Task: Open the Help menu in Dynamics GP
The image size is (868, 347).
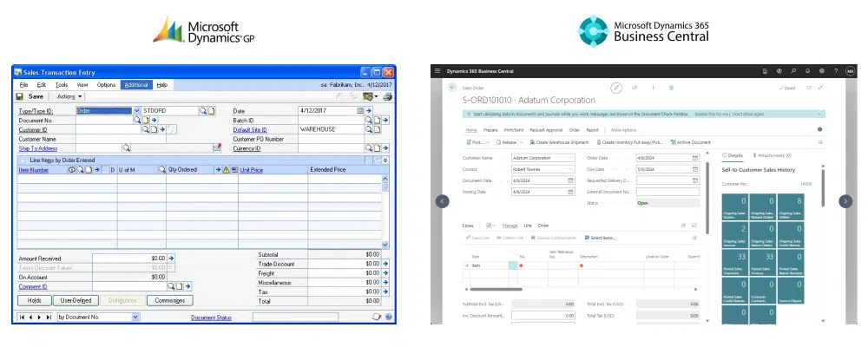Action: click(161, 85)
